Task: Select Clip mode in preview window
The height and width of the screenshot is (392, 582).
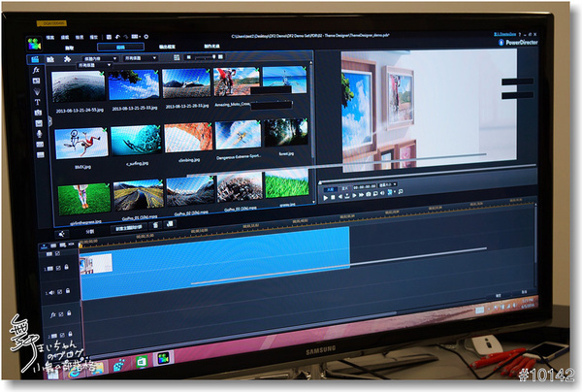Action: [x=330, y=189]
